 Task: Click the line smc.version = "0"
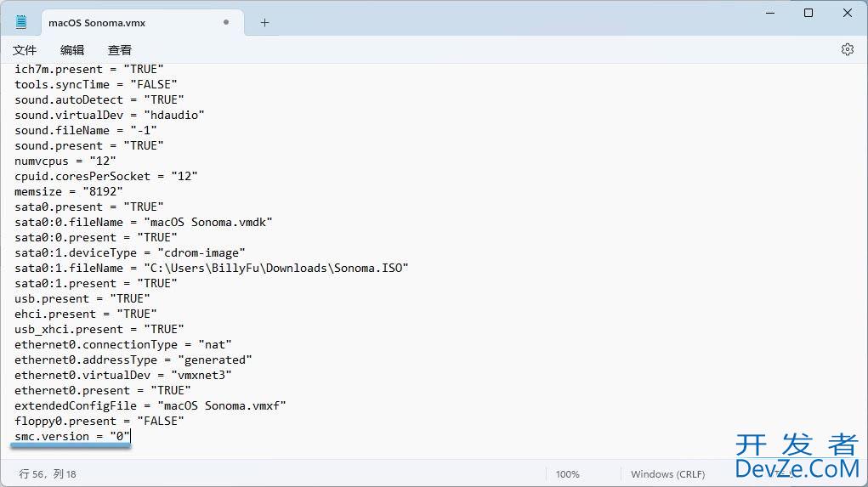click(x=72, y=437)
